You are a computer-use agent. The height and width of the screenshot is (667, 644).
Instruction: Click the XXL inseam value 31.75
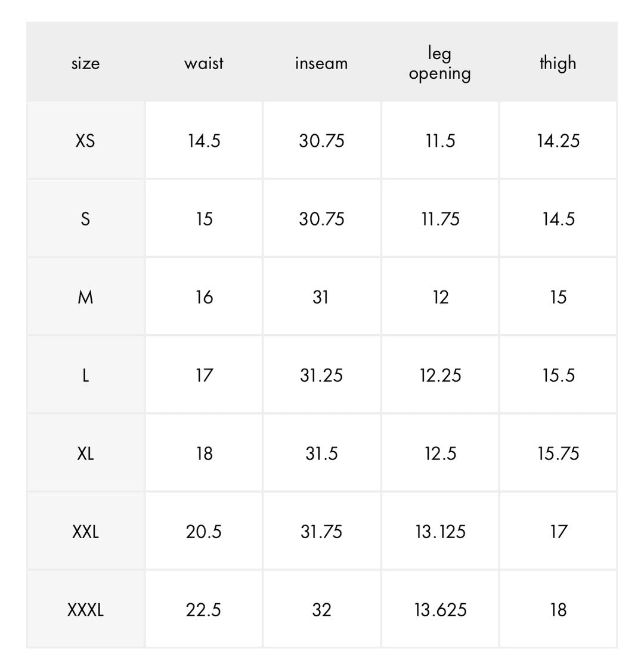(x=321, y=532)
